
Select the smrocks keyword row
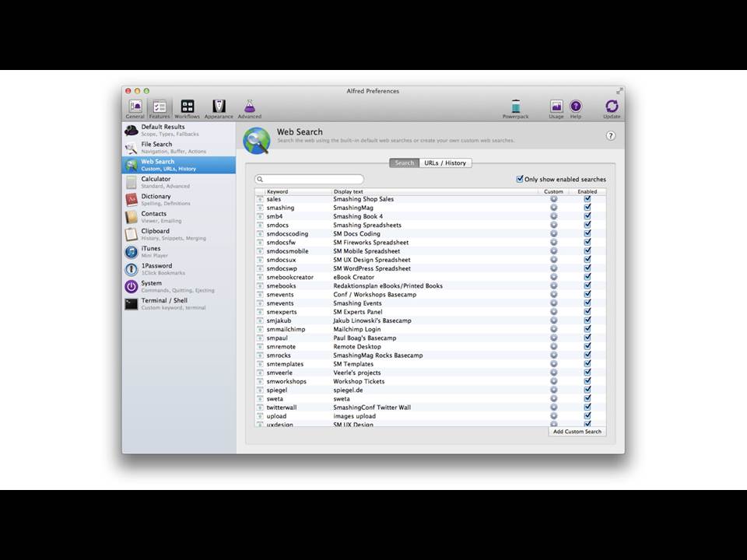(x=430, y=355)
